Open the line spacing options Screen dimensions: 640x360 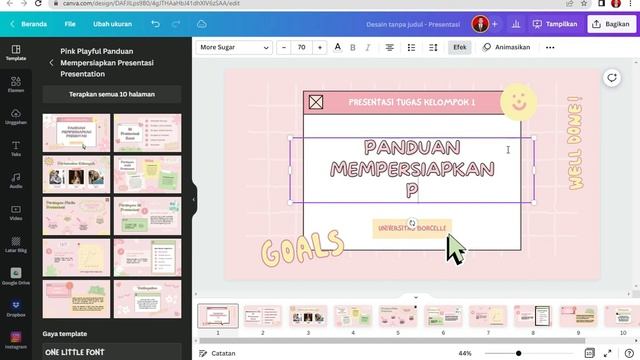pos(433,47)
